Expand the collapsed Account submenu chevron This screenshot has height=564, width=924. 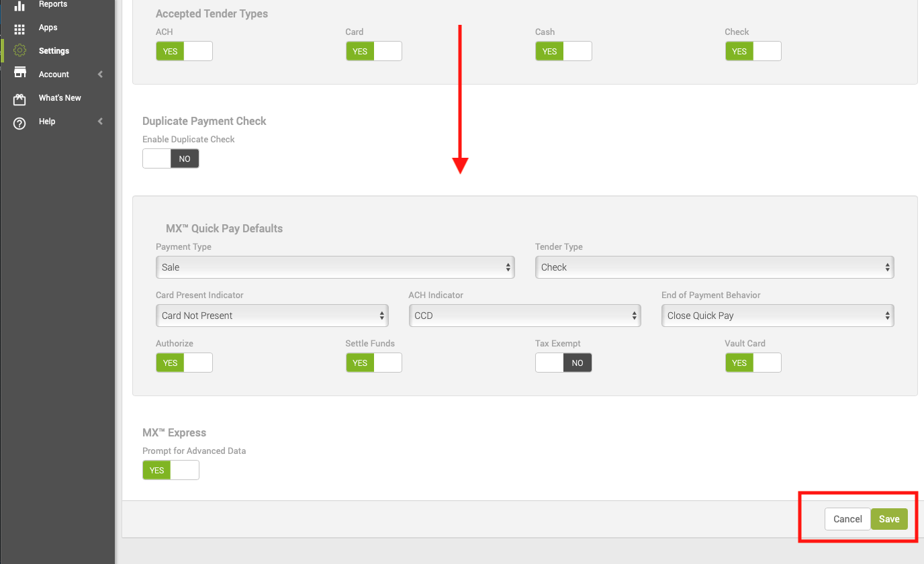click(100, 74)
